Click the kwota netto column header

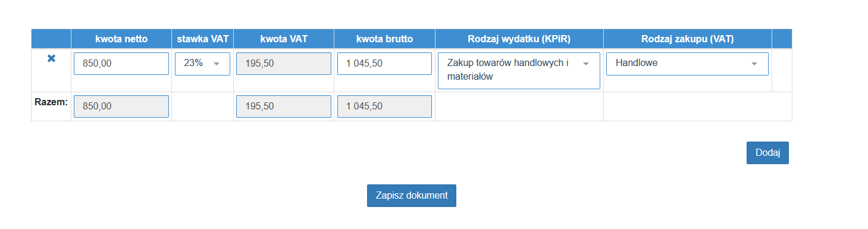[x=121, y=39]
